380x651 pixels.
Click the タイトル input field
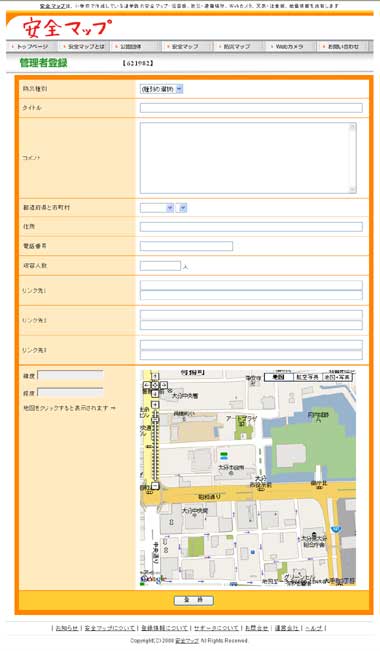pos(251,108)
